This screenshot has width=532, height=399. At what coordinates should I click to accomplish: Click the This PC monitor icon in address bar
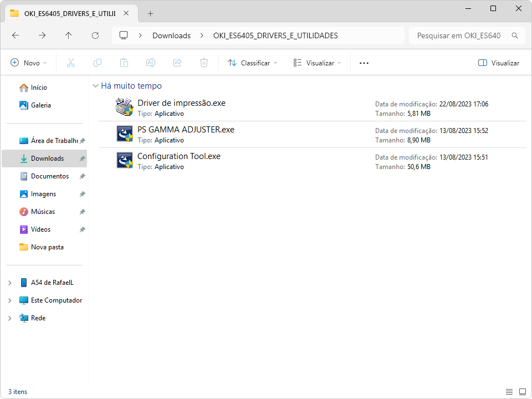pos(124,35)
